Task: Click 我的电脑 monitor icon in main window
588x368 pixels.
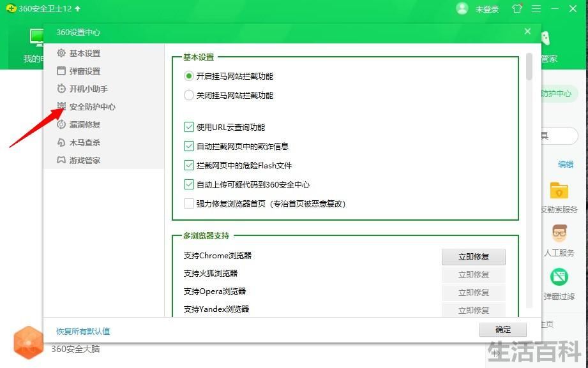Action: pyautogui.click(x=36, y=38)
